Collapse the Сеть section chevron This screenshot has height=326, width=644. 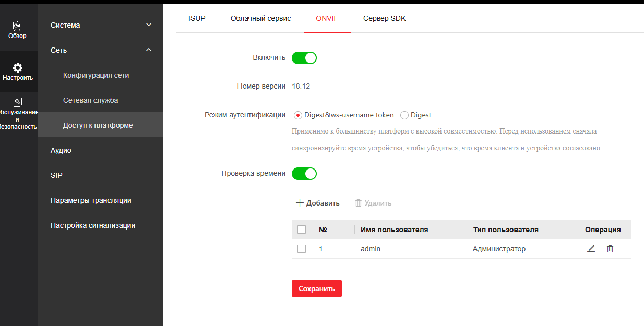coord(149,50)
